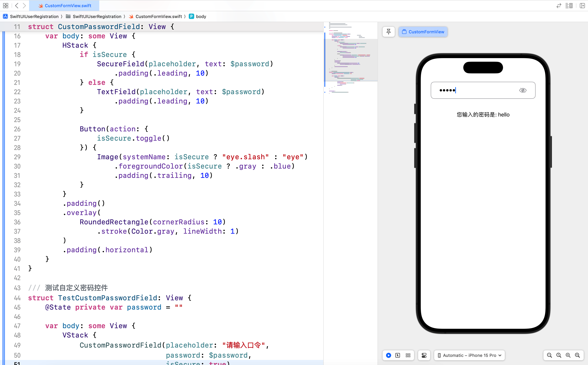
Task: Click '.stroke' on line 37
Action: (x=112, y=231)
